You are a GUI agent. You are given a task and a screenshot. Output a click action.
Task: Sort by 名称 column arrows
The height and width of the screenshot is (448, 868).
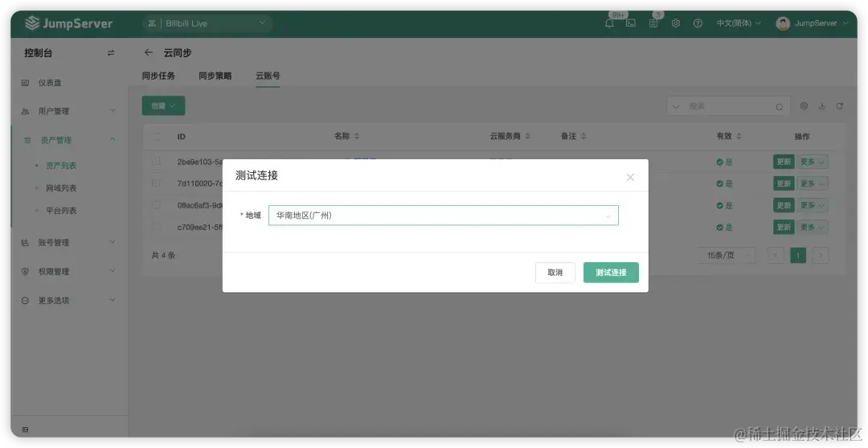pyautogui.click(x=357, y=136)
